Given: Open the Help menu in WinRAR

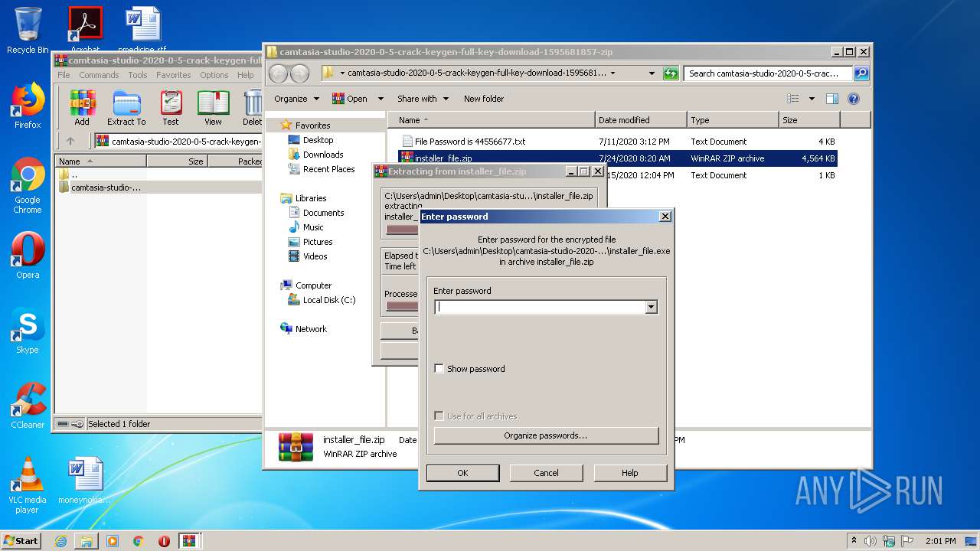Looking at the screenshot, I should [x=245, y=75].
